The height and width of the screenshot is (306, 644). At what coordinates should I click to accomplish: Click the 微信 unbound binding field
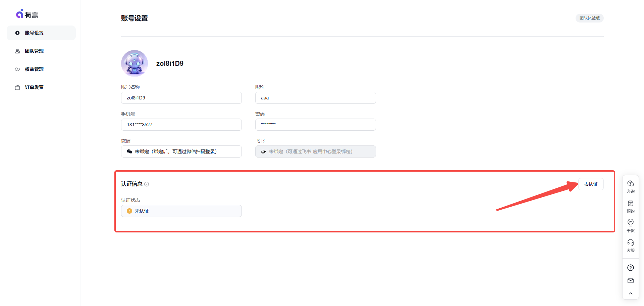181,151
